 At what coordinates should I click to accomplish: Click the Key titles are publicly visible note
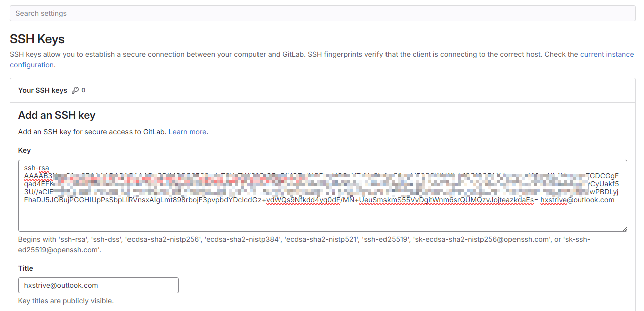[66, 301]
